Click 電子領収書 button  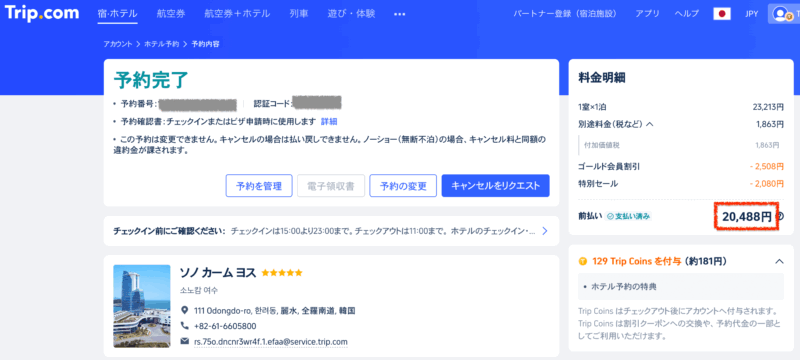[x=331, y=186]
